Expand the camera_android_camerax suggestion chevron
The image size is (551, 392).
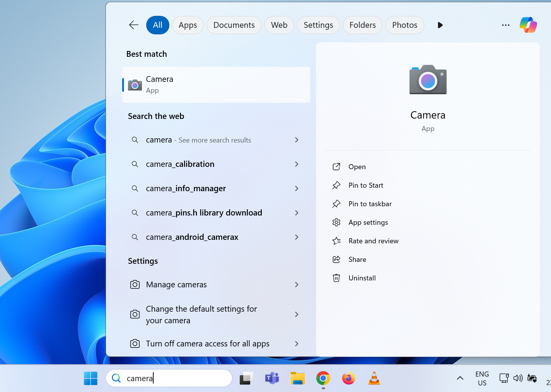coord(297,237)
